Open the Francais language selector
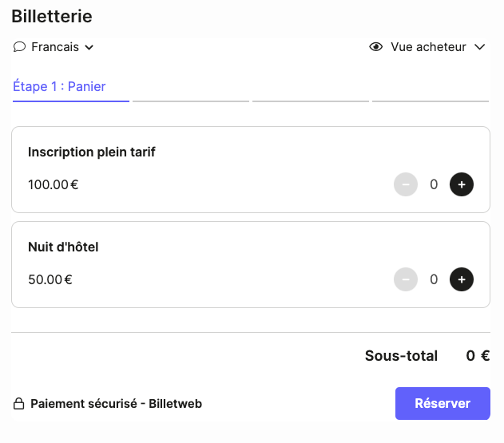 [x=54, y=47]
